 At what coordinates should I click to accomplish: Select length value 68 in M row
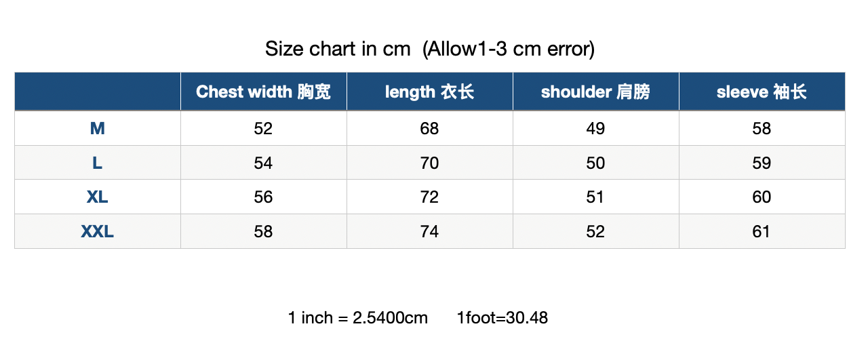click(429, 129)
